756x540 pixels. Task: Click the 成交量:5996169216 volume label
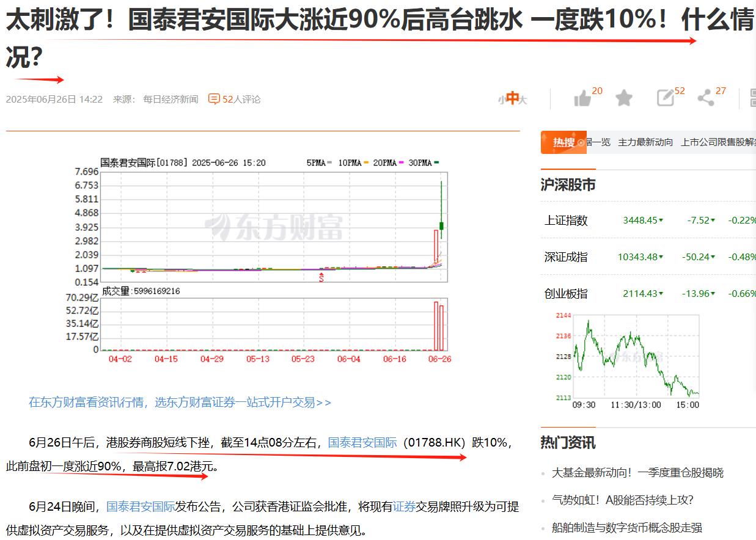(141, 291)
